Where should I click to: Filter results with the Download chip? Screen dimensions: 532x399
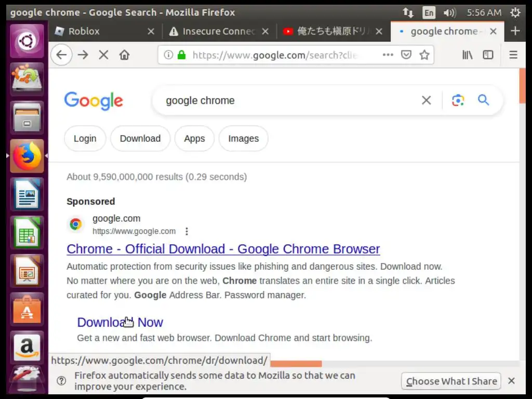click(140, 138)
